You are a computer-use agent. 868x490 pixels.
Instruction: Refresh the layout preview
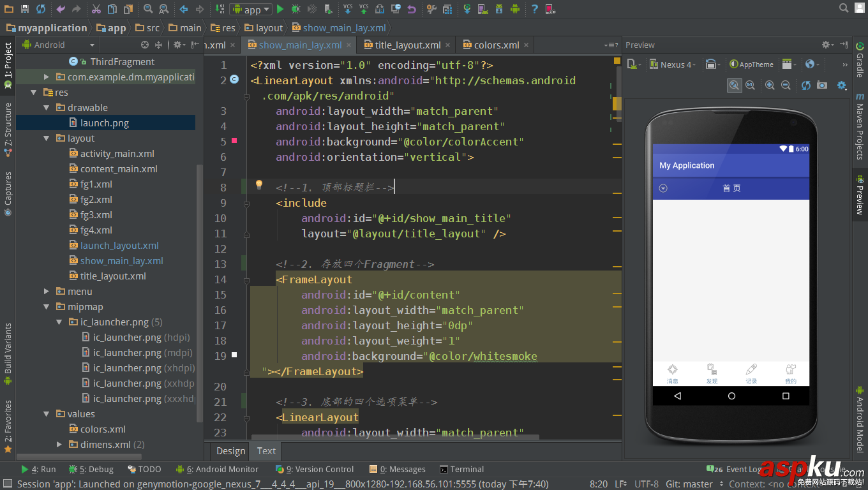tap(805, 85)
